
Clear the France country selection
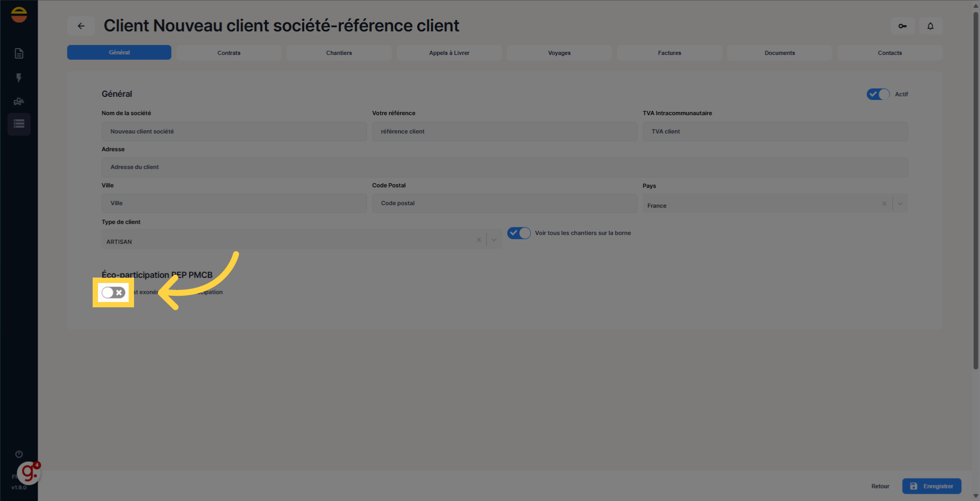(x=884, y=204)
